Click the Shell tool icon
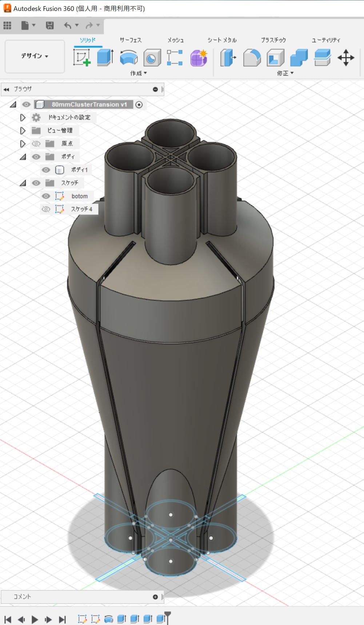Viewport: 364px width, 625px height. tap(275, 58)
